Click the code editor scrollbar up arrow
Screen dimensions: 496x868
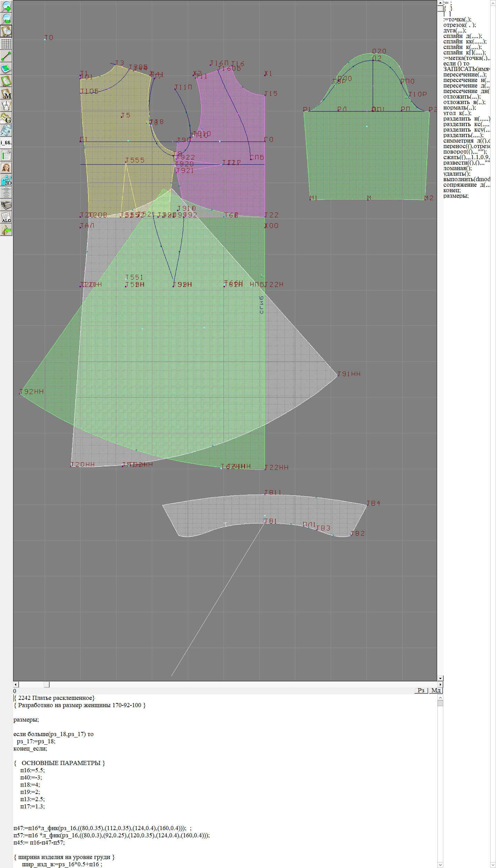[x=440, y=697]
